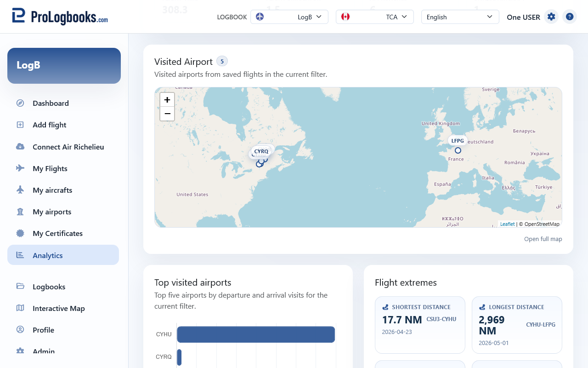Click the small CYRQ bar in chart

point(179,357)
